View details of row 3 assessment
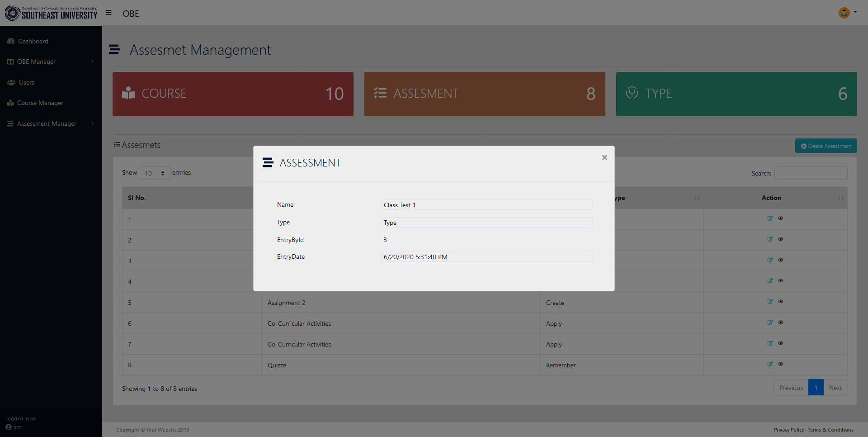The height and width of the screenshot is (437, 868). 781,260
